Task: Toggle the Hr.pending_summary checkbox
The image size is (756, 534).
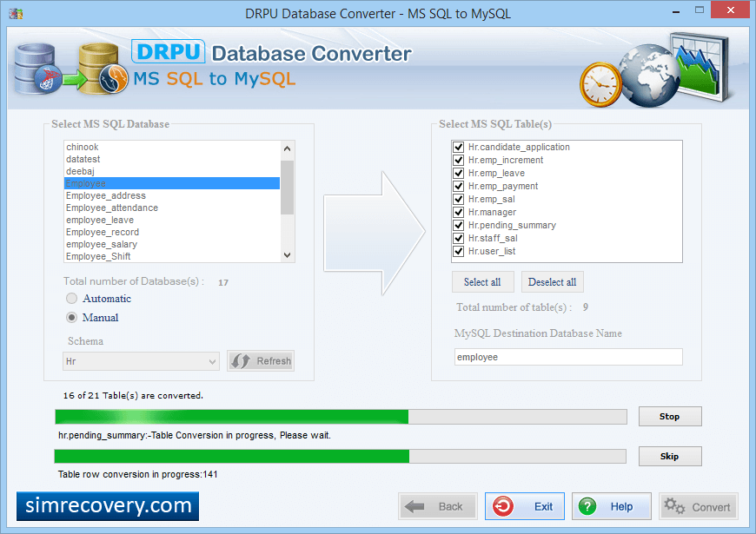Action: pos(458,225)
